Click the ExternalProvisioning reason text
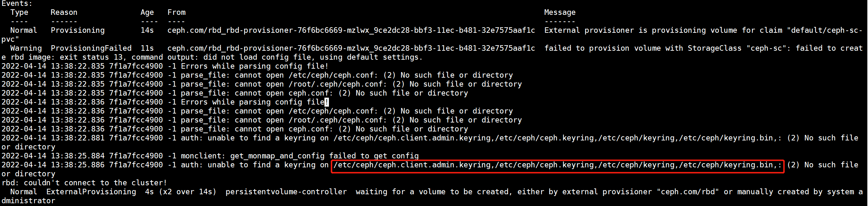 coord(91,192)
